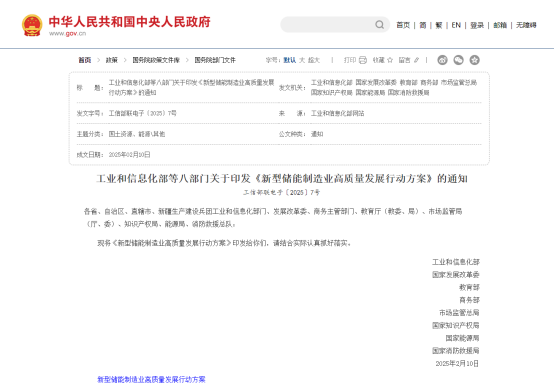Click the leave message (留言) pencil icon
The height and width of the screenshot is (387, 554).
[x=417, y=60]
